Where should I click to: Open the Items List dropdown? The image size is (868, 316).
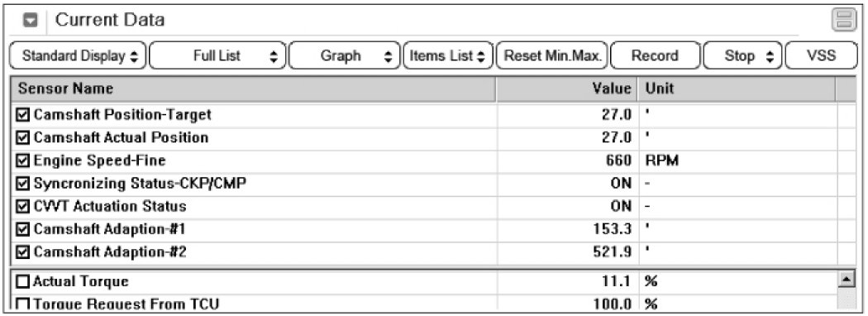(x=448, y=56)
